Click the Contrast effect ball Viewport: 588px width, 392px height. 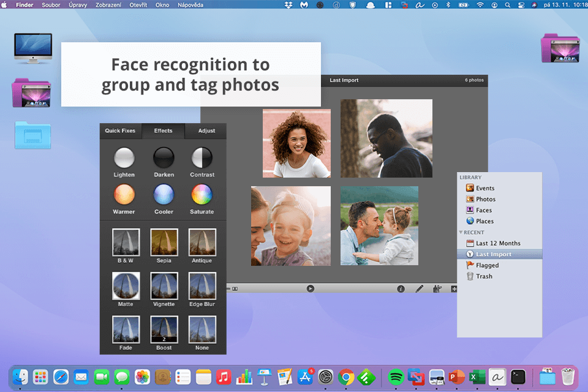point(202,157)
